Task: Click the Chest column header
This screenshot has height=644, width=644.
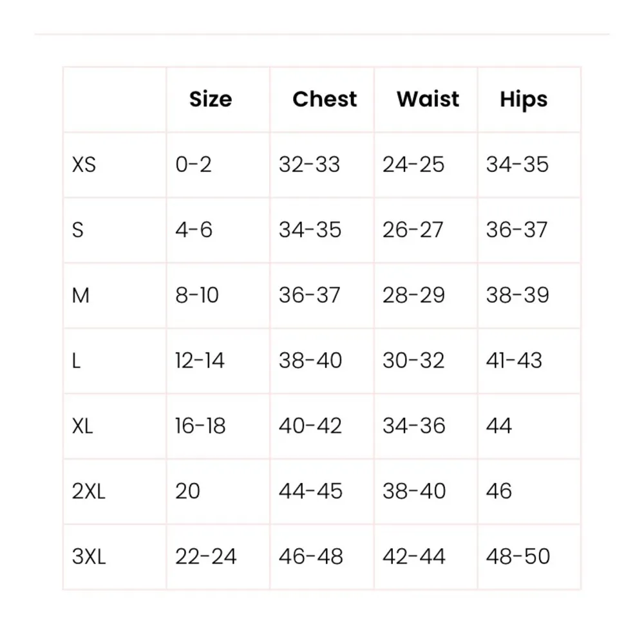Action: point(324,99)
